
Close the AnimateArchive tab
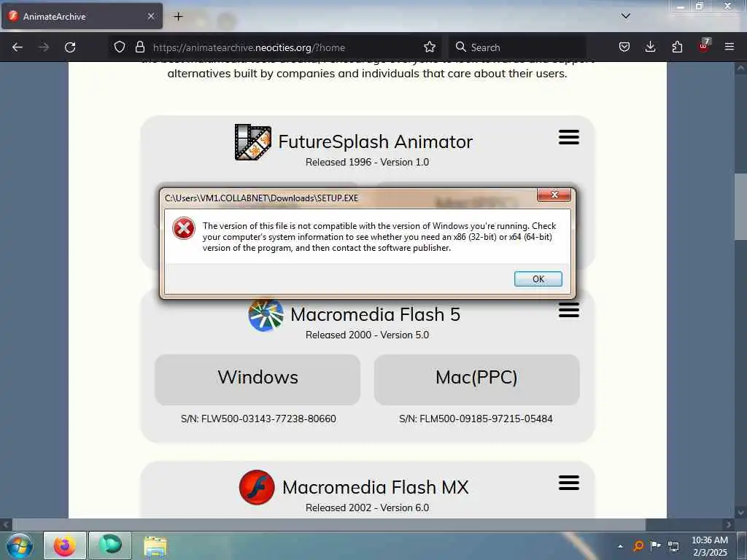(x=150, y=16)
